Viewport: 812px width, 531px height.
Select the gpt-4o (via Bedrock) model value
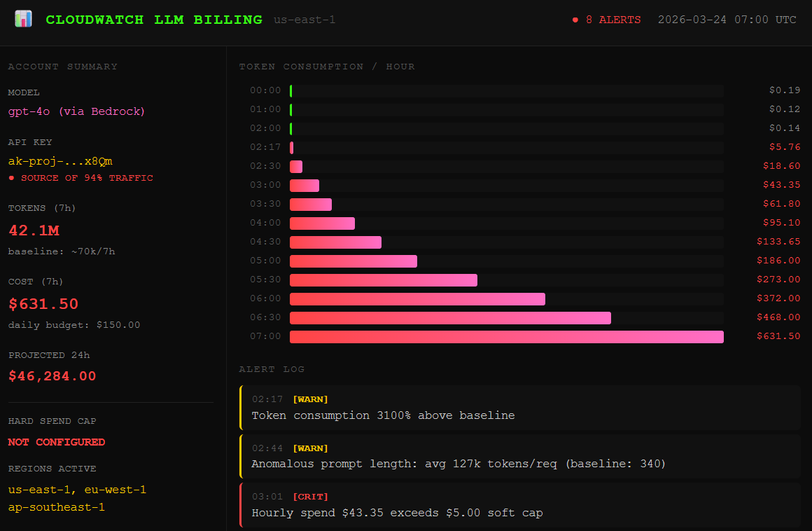(x=76, y=111)
